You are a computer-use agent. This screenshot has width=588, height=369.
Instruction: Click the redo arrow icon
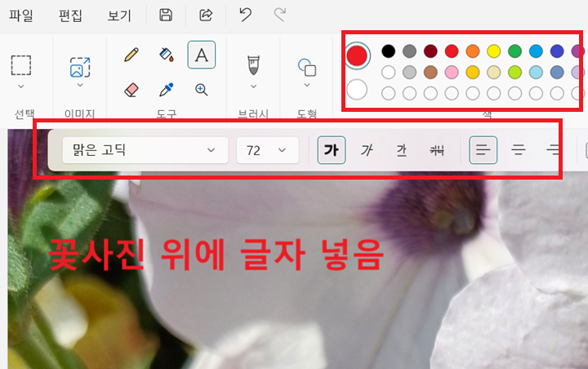tap(280, 15)
